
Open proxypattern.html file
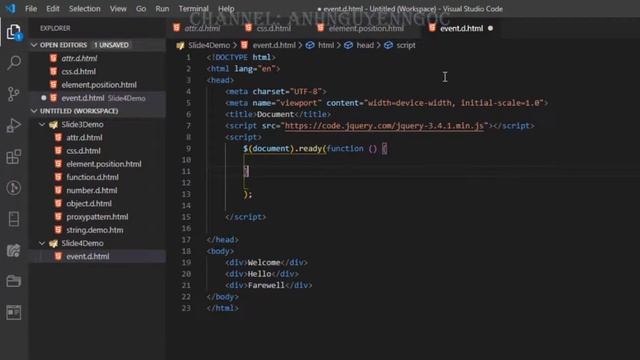(97, 217)
